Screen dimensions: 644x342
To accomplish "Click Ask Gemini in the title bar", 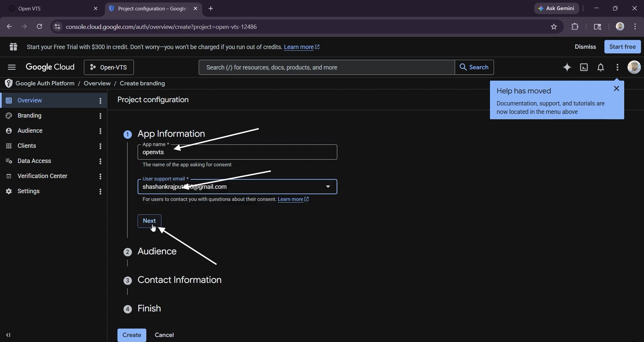I will [x=556, y=8].
